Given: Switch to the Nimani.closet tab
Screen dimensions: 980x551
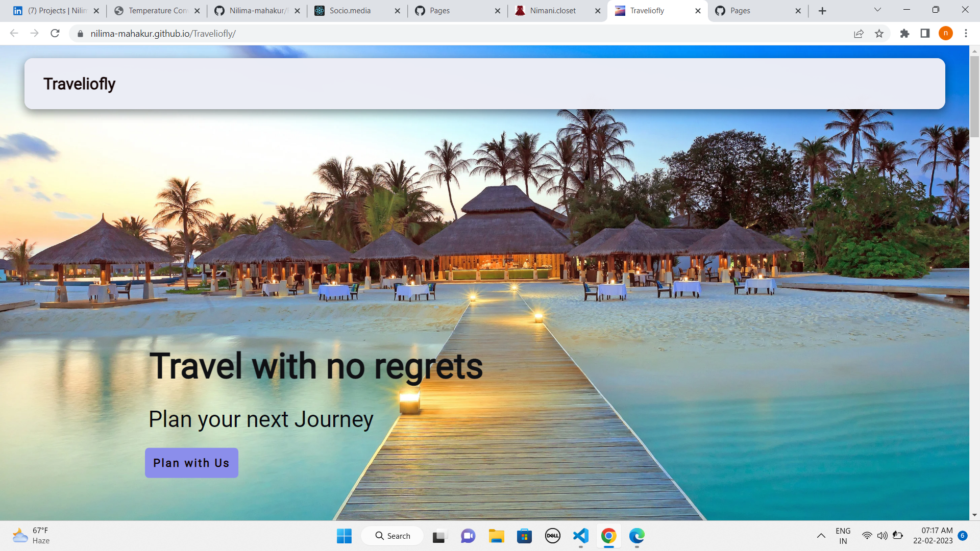Looking at the screenshot, I should [x=552, y=11].
